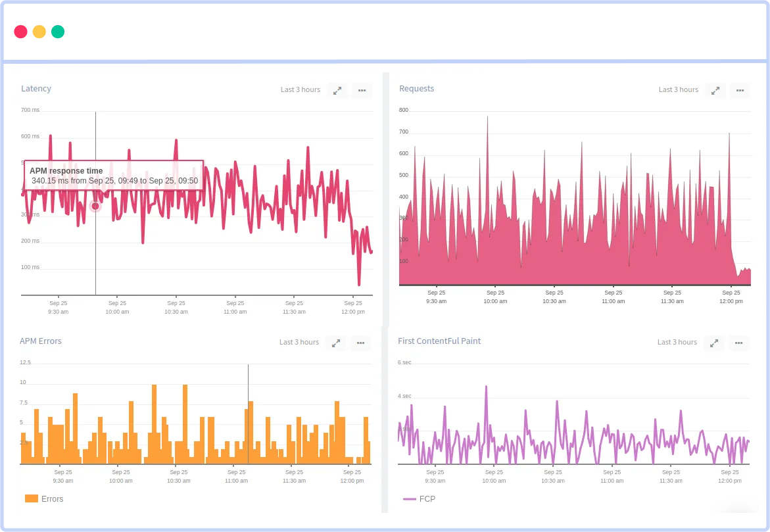Toggle the Errors legend series

pos(44,498)
